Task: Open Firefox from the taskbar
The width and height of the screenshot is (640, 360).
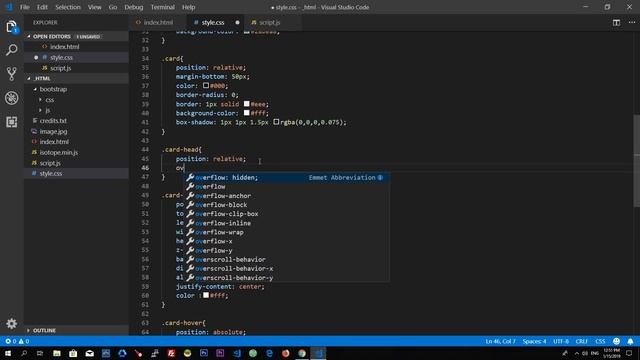Action: pos(286,353)
